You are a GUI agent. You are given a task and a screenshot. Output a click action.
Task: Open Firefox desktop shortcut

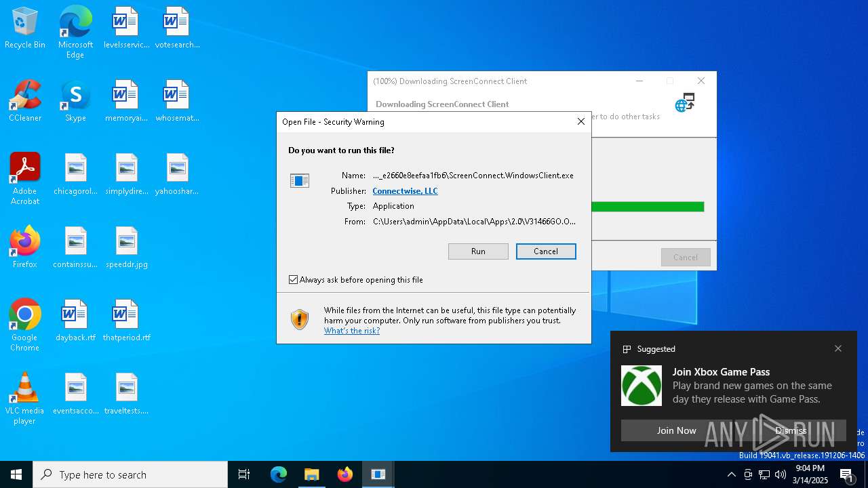(x=25, y=248)
